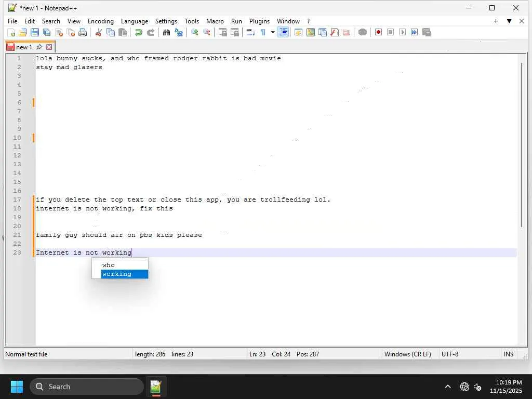Open the Windows Start button
The height and width of the screenshot is (399, 532).
17,387
